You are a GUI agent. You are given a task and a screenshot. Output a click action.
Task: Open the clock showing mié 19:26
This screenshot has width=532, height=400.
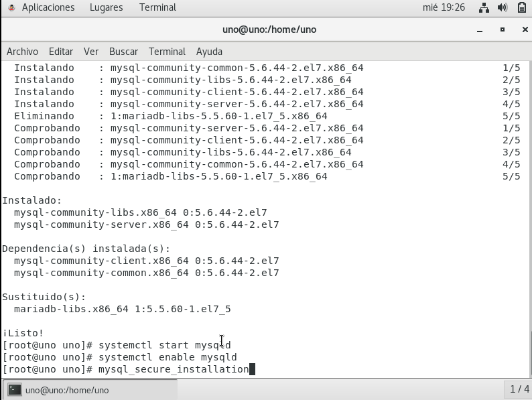[x=444, y=7]
